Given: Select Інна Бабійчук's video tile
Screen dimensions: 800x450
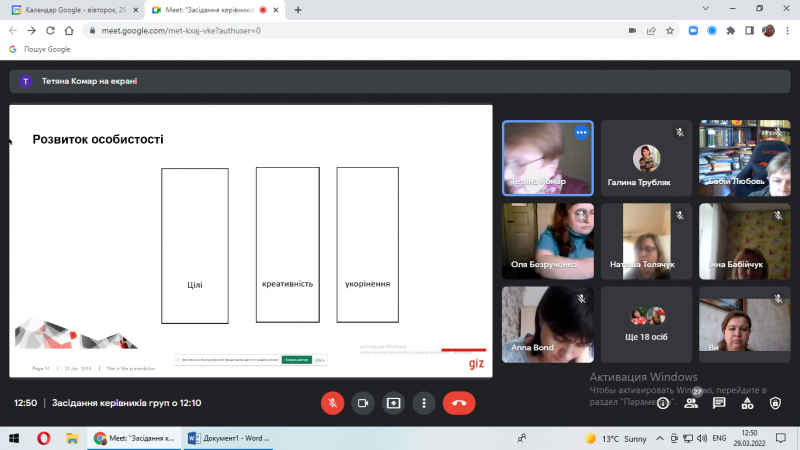Looking at the screenshot, I should coord(745,241).
